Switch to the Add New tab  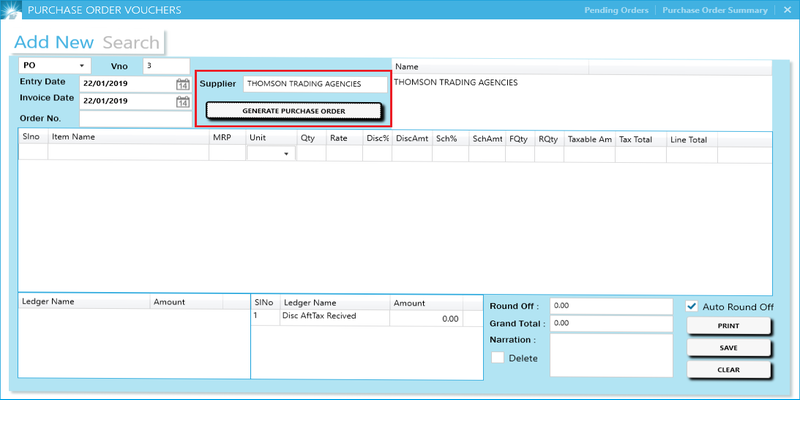coord(54,42)
